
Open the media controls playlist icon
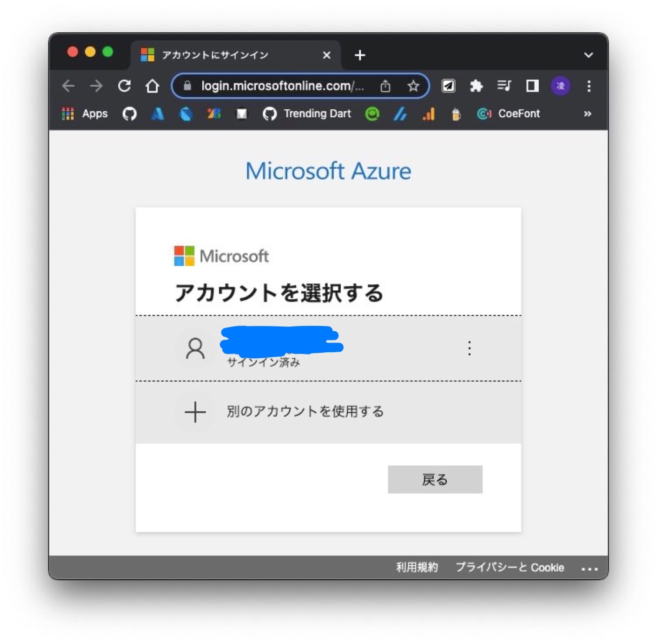tap(504, 86)
